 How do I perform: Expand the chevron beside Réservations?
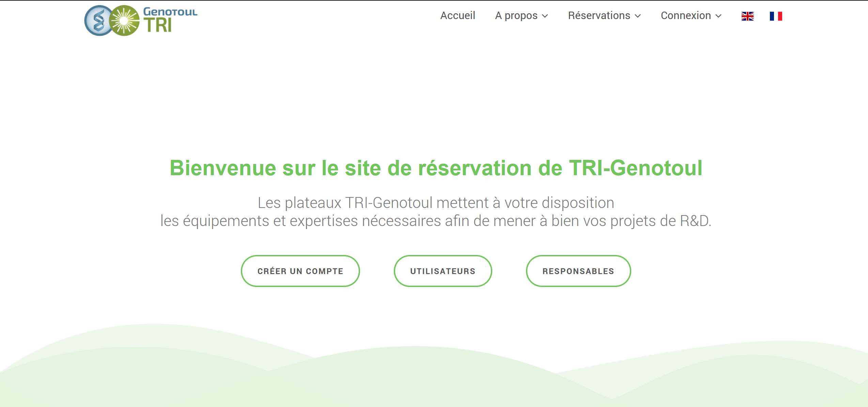pos(638,16)
